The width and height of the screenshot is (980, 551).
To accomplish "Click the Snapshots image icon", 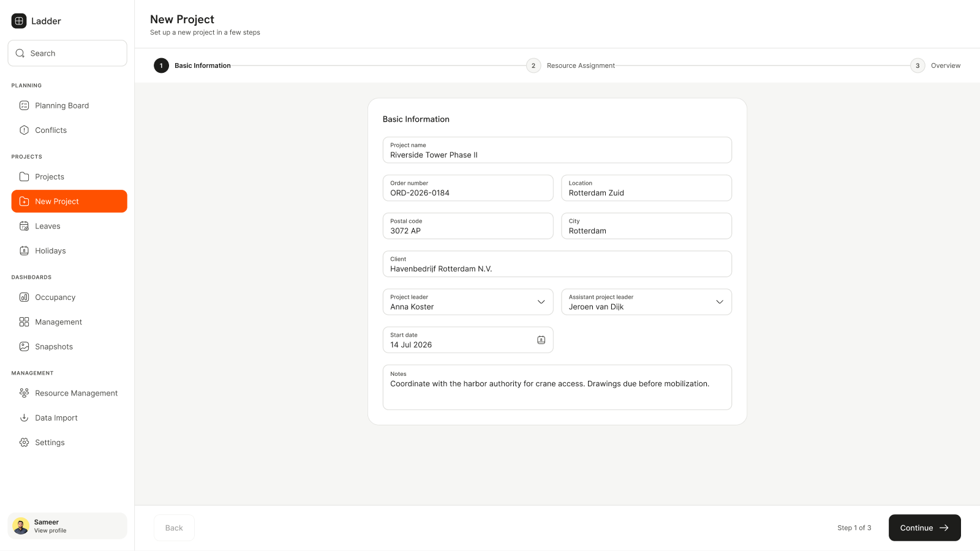I will [24, 347].
